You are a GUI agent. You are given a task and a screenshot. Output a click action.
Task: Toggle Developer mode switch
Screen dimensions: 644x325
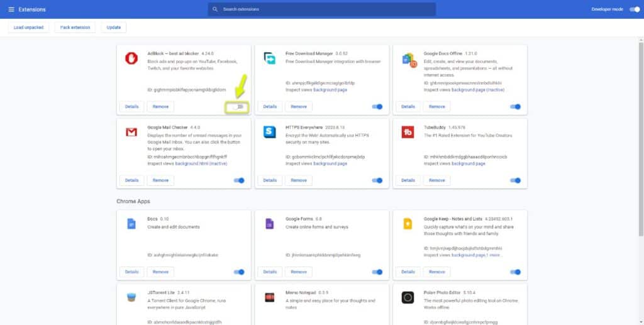pyautogui.click(x=635, y=9)
